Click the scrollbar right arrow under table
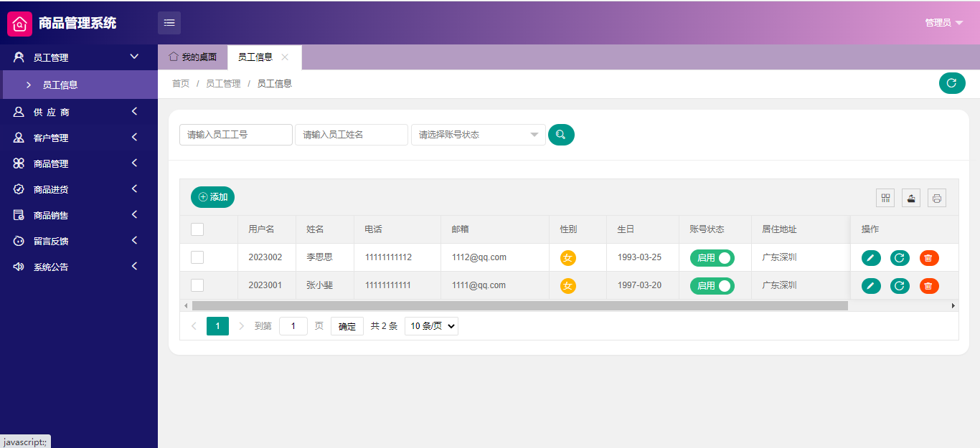Viewport: 980px width, 448px height. pyautogui.click(x=953, y=305)
